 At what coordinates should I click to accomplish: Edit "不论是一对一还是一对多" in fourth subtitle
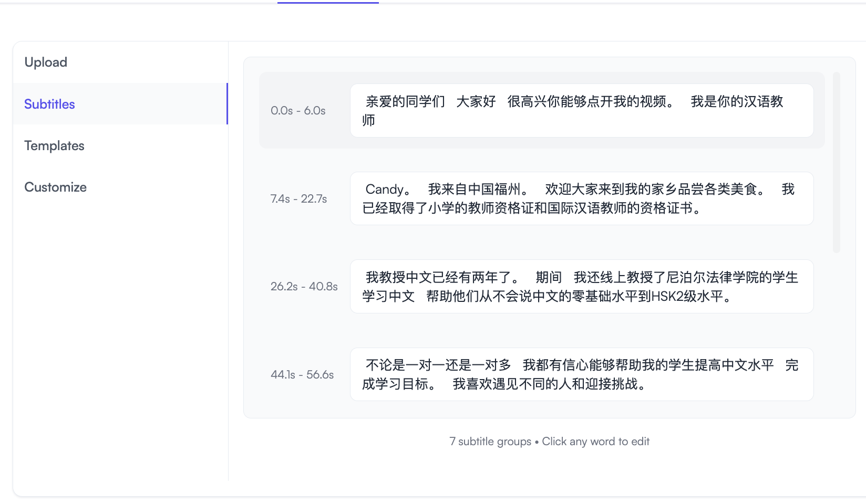(x=438, y=365)
